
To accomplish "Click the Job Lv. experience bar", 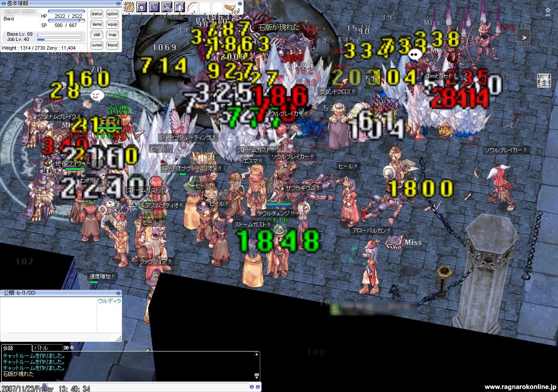I will point(59,40).
